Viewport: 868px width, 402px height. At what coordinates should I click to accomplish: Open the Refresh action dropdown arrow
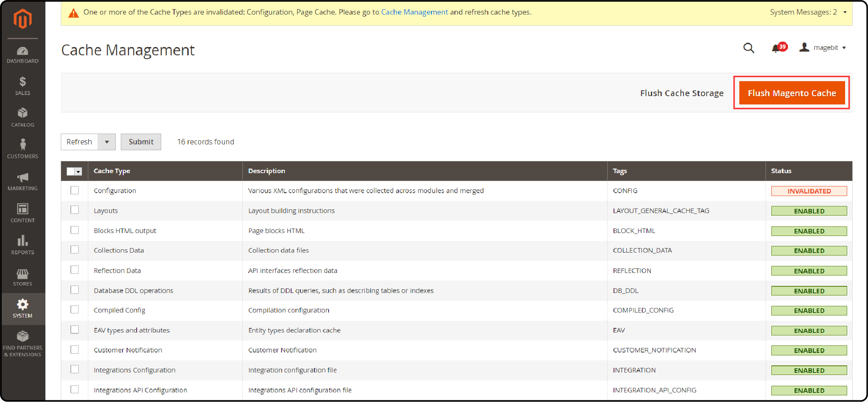pyautogui.click(x=107, y=142)
